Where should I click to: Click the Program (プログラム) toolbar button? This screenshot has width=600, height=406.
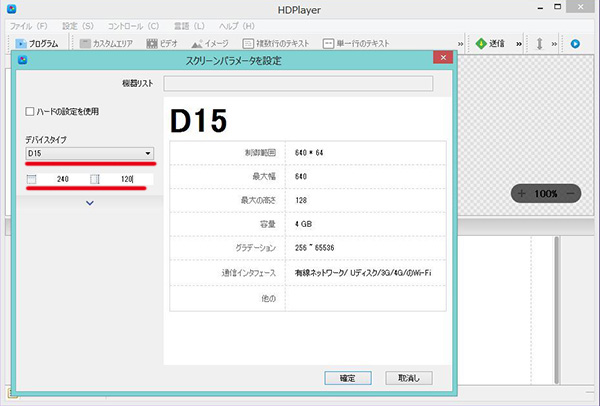click(37, 43)
